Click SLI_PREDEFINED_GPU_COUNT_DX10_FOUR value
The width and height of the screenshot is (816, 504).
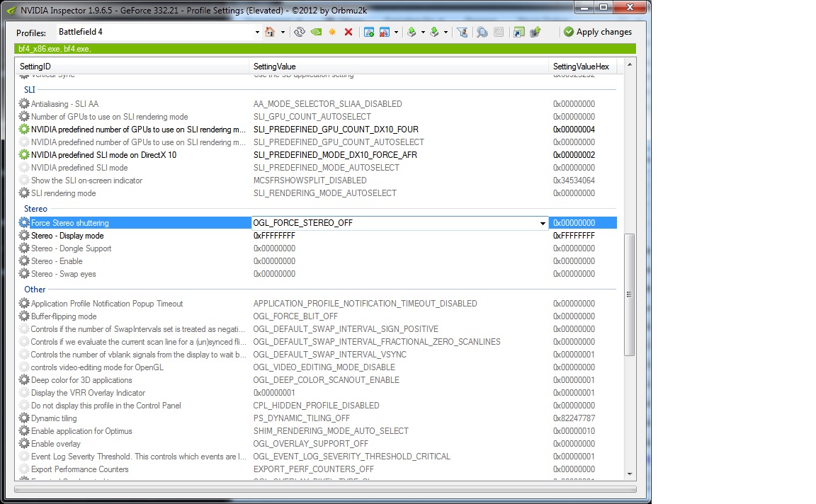click(336, 130)
